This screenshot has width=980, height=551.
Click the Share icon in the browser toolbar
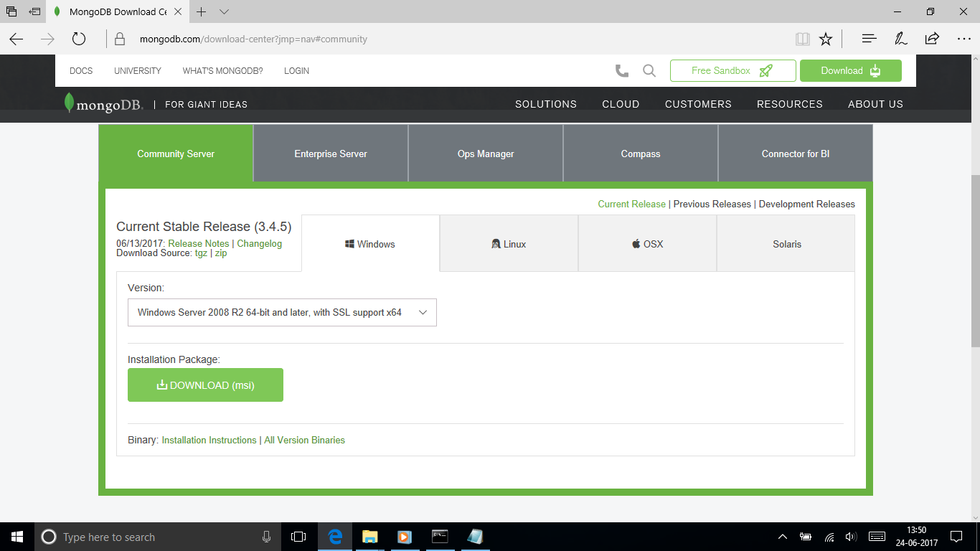(x=931, y=39)
